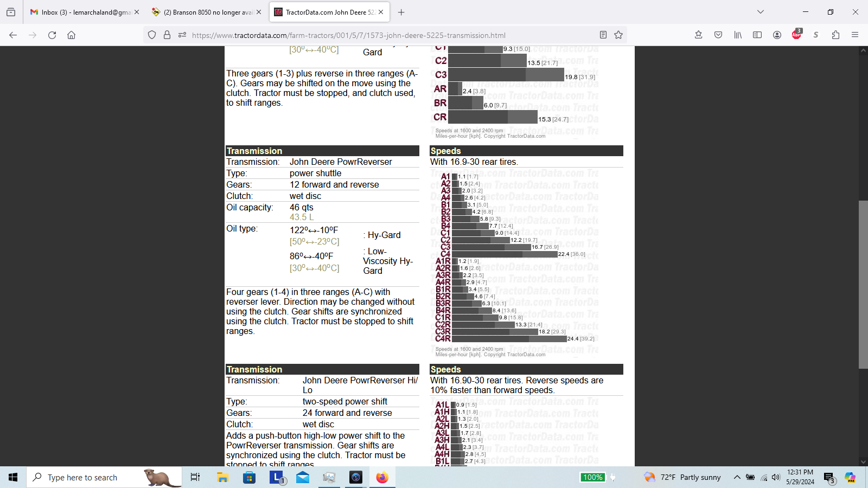Open the Firefox taskbar icon

pyautogui.click(x=382, y=477)
